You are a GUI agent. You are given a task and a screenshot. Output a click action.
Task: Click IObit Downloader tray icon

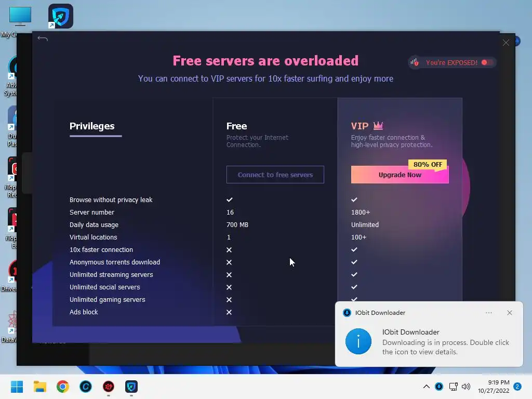pyautogui.click(x=439, y=387)
